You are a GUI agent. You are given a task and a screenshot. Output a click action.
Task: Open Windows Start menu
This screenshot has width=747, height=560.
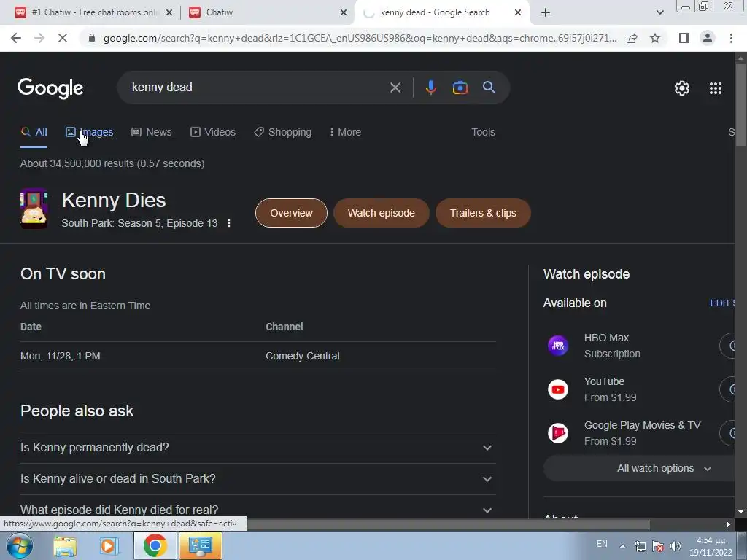click(20, 545)
